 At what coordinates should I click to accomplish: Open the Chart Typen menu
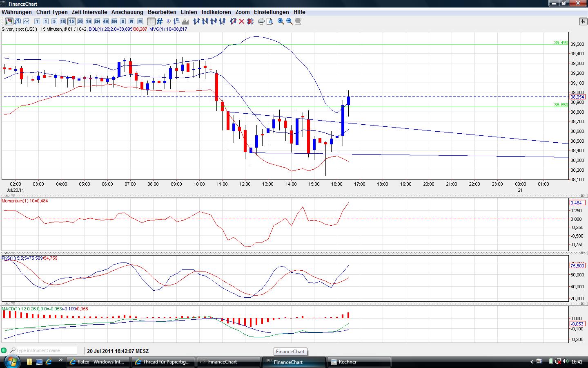click(x=52, y=12)
